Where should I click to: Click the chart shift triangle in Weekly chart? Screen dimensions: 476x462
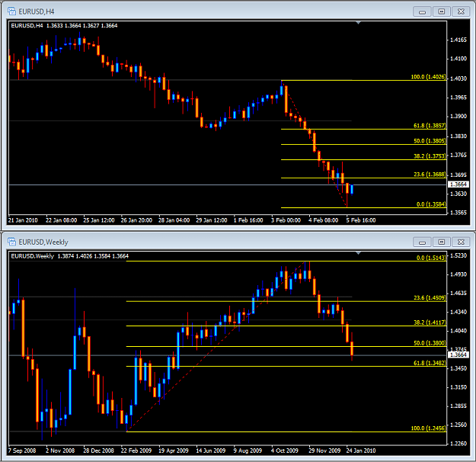point(358,253)
